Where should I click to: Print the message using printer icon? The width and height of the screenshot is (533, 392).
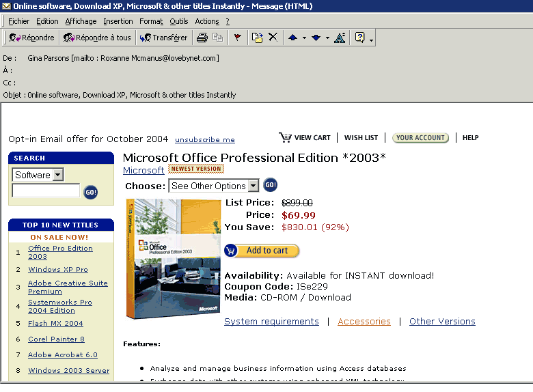[x=202, y=38]
